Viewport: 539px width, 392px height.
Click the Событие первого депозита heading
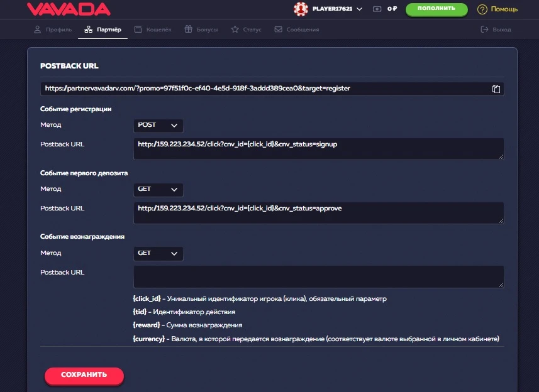pyautogui.click(x=84, y=173)
